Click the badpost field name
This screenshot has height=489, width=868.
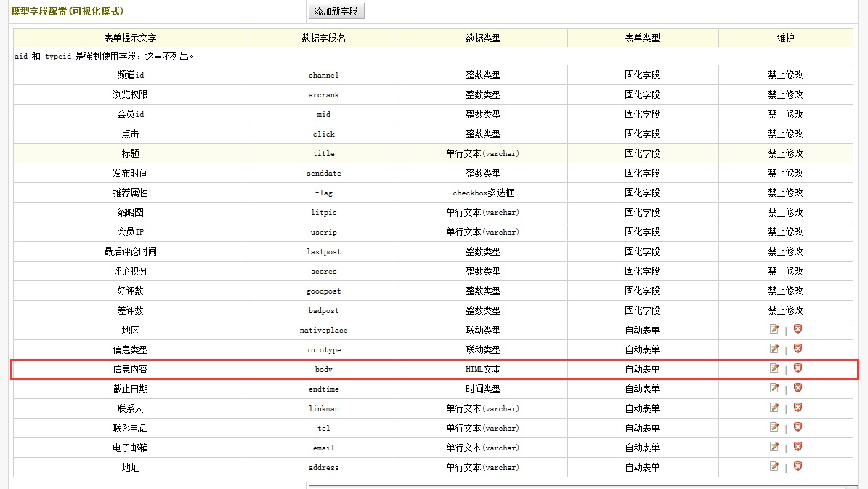pyautogui.click(x=324, y=311)
